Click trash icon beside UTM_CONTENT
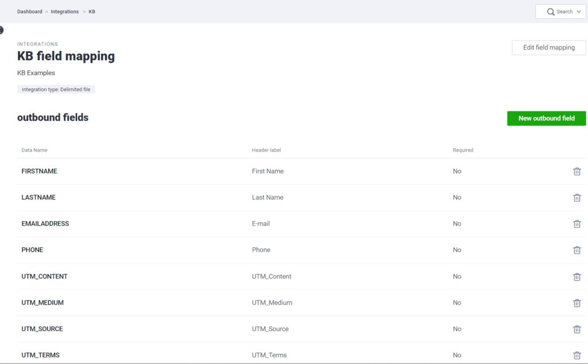 click(x=577, y=277)
